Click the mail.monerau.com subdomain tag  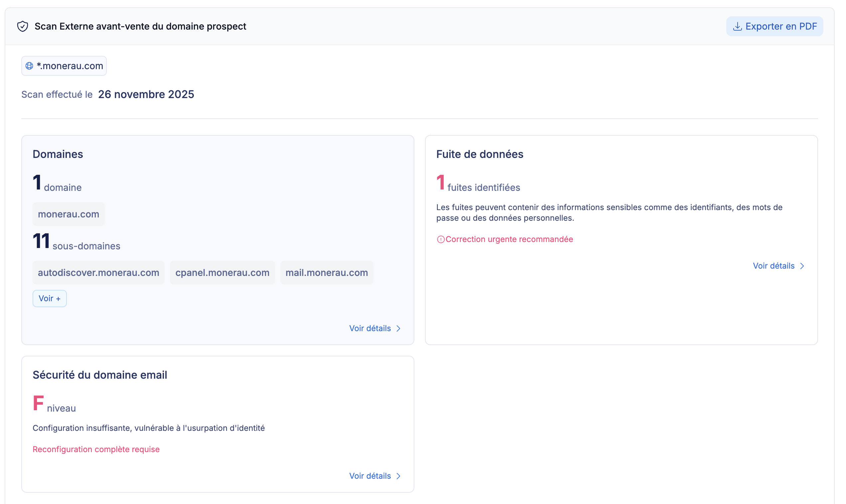coord(326,273)
